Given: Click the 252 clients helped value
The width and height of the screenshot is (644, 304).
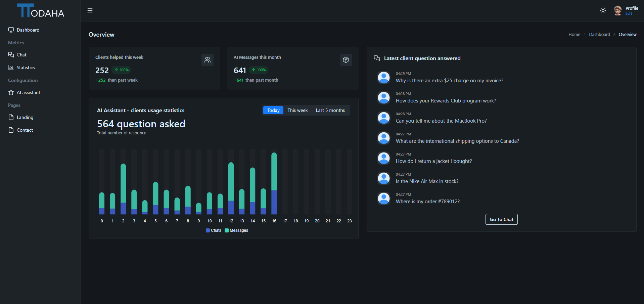Looking at the screenshot, I should tap(102, 71).
